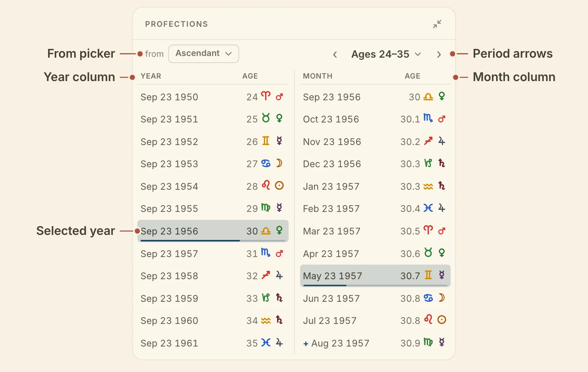Screen dimensions: 588x372
Task: Click the Sagittarius glyph in Sep 23 1958 row
Action: (x=266, y=275)
